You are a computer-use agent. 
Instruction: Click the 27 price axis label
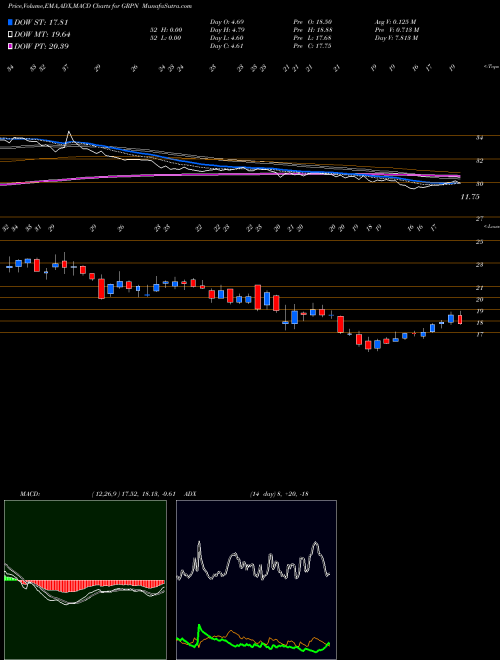pos(480,219)
